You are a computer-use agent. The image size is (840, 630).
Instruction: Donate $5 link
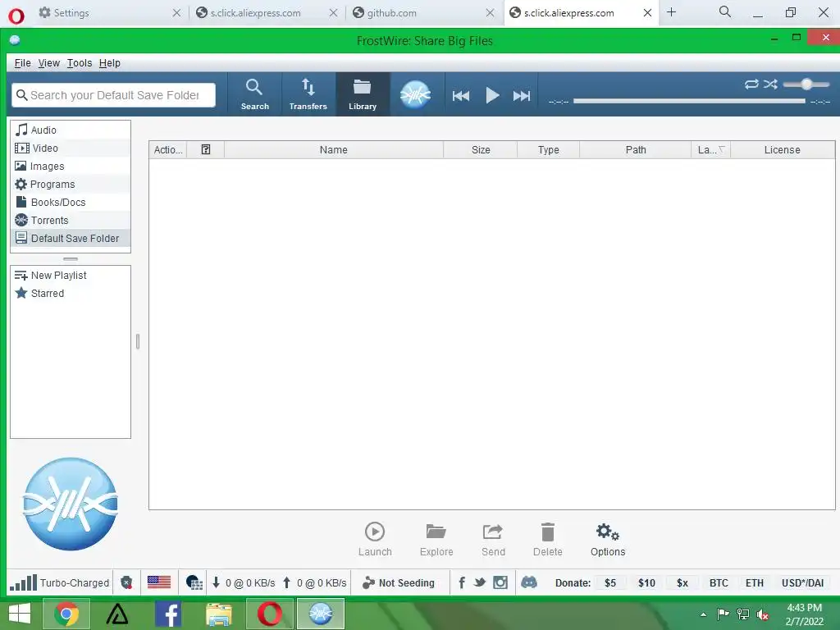610,583
